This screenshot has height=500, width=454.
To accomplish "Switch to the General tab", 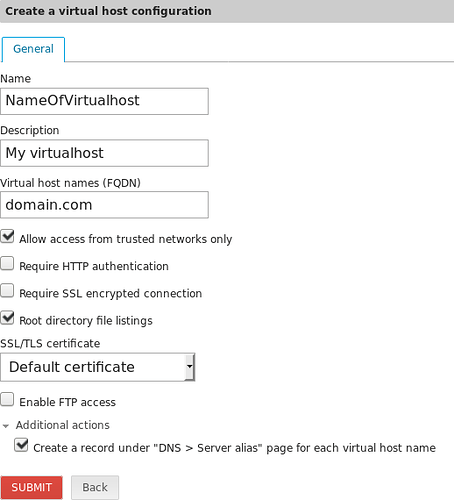I will (x=33, y=49).
